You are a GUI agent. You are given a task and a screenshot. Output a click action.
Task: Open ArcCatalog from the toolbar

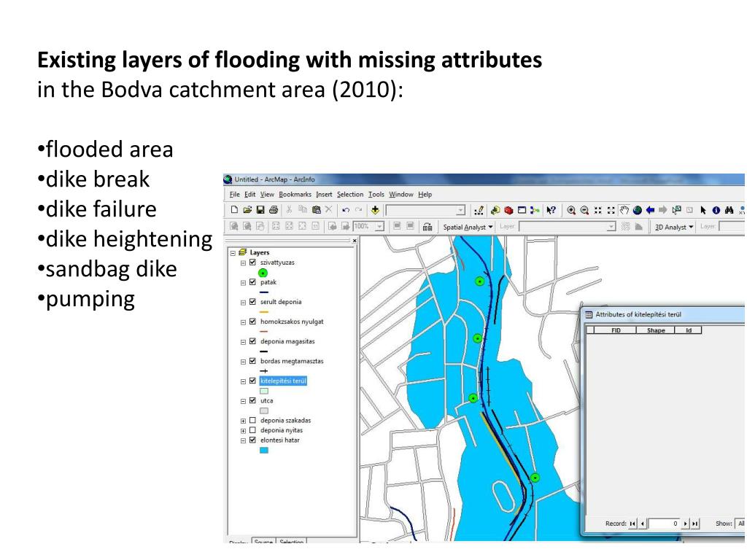click(495, 210)
